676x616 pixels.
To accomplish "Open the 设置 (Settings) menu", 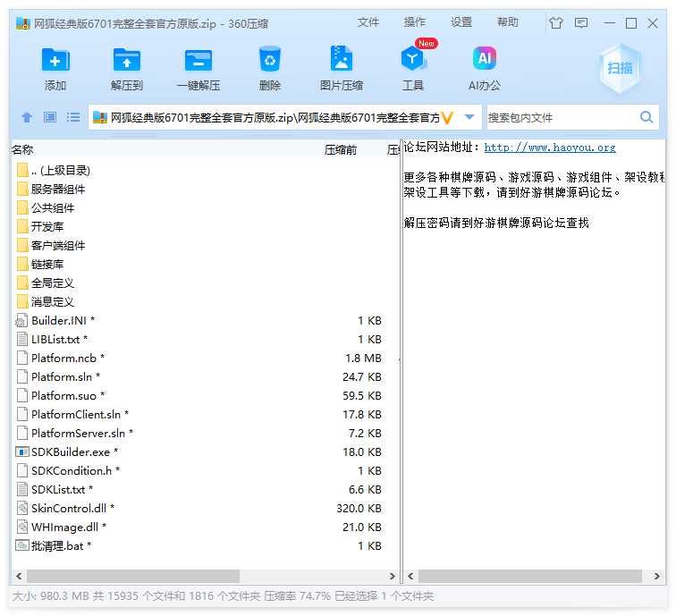I will (x=461, y=22).
